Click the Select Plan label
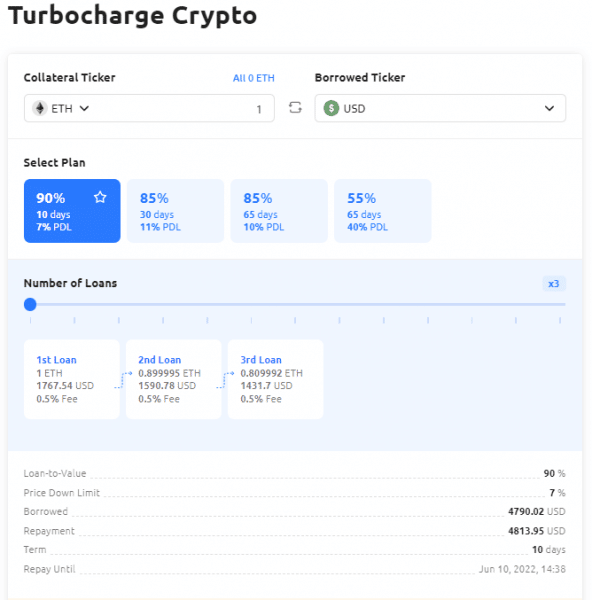Image resolution: width=592 pixels, height=600 pixels. pos(54,163)
